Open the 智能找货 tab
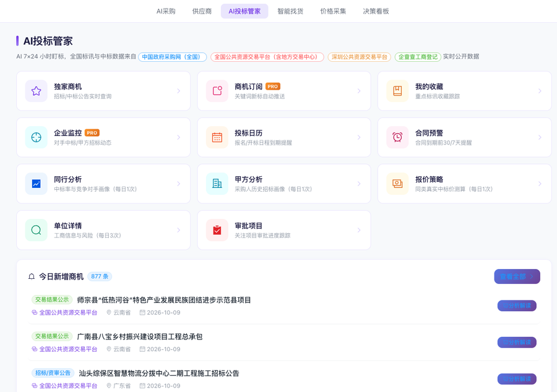This screenshot has height=392, width=557. point(290,11)
